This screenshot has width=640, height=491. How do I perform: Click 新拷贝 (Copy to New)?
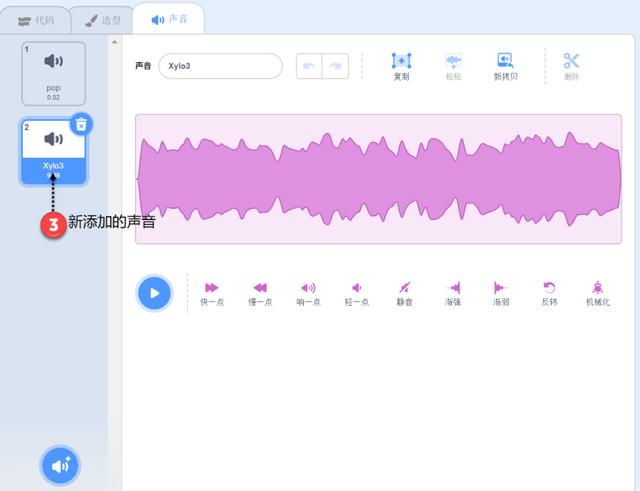pos(505,67)
